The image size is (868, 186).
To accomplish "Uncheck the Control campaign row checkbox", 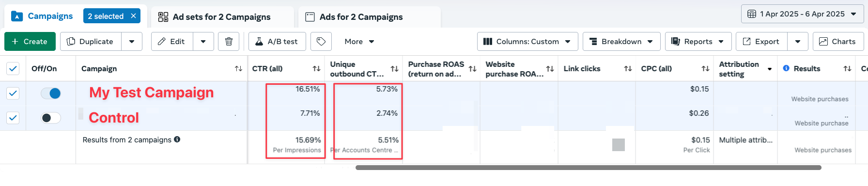I will click(x=13, y=118).
